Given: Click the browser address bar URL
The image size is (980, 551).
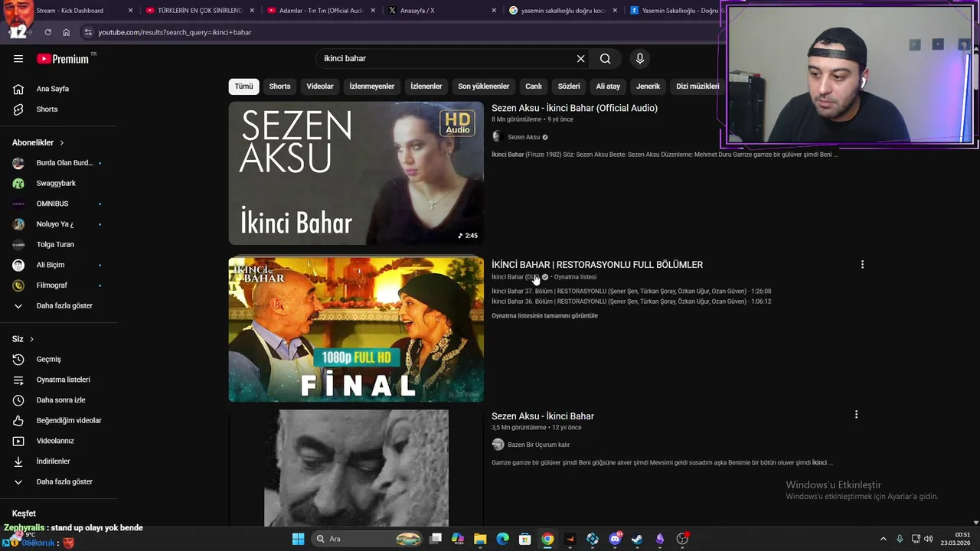Looking at the screenshot, I should [175, 32].
